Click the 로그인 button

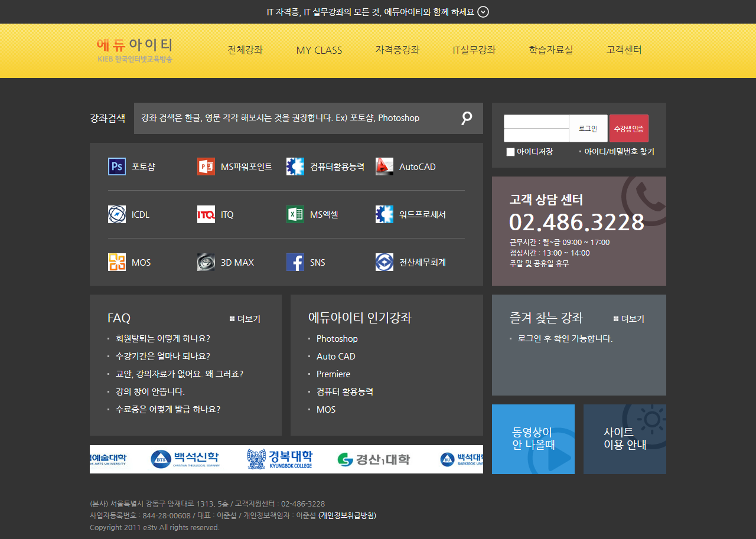[x=588, y=128]
